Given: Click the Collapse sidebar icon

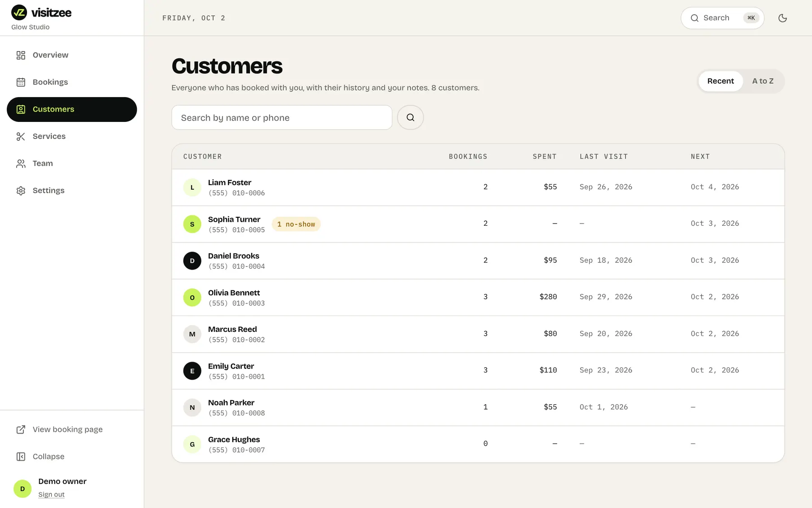Looking at the screenshot, I should click(21, 457).
